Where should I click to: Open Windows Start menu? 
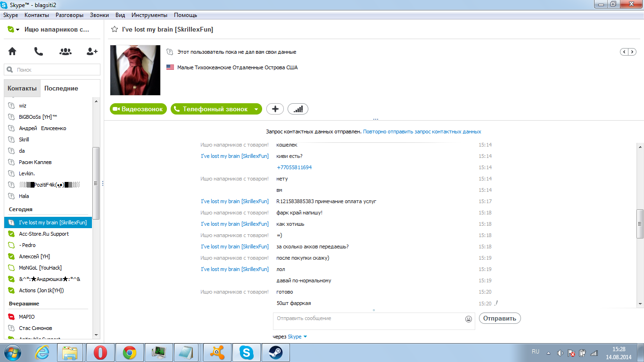12,352
